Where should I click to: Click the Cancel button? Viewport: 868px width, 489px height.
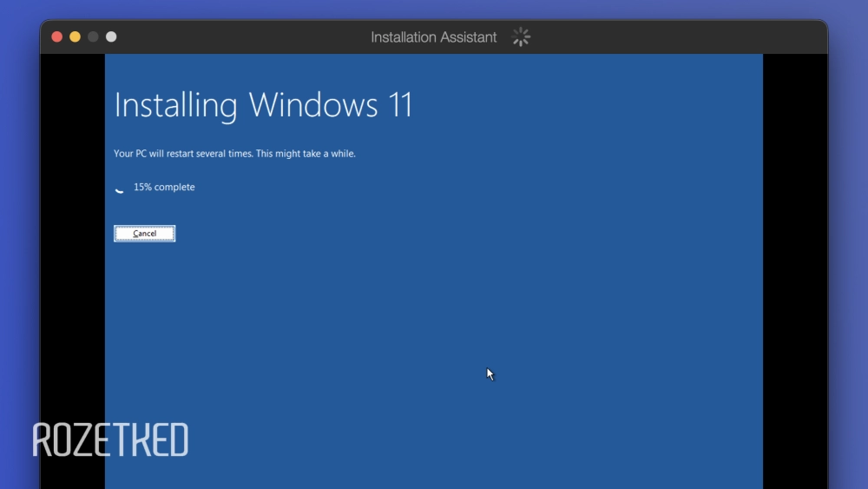coord(144,234)
